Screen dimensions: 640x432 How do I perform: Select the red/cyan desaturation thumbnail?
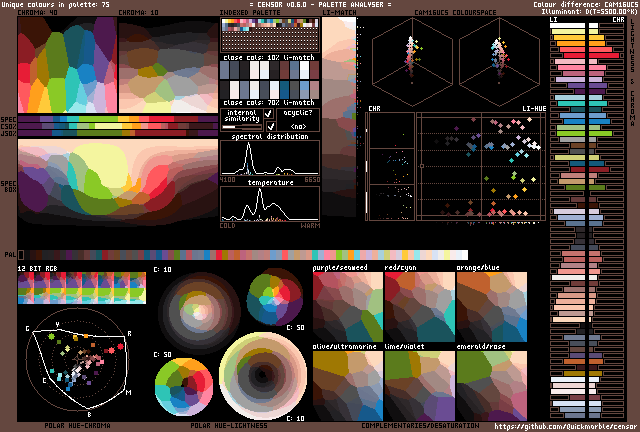[x=419, y=306]
